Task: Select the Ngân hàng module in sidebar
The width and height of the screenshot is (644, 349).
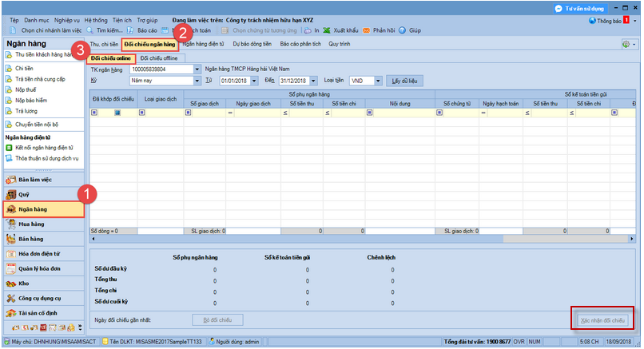Action: point(43,209)
